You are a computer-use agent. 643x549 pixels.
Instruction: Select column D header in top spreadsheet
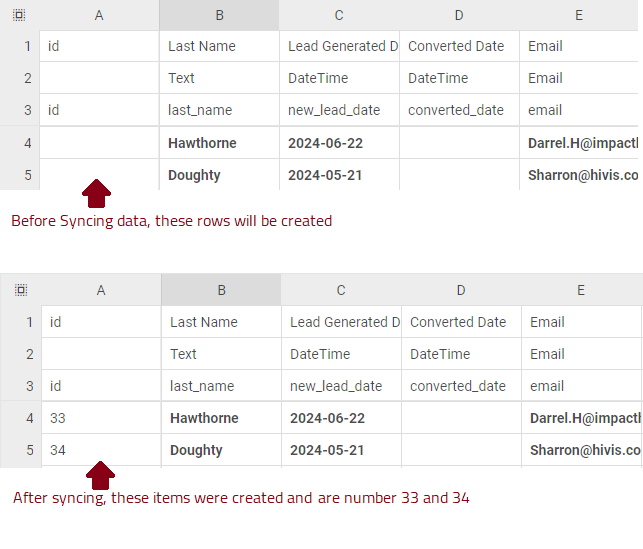[459, 15]
